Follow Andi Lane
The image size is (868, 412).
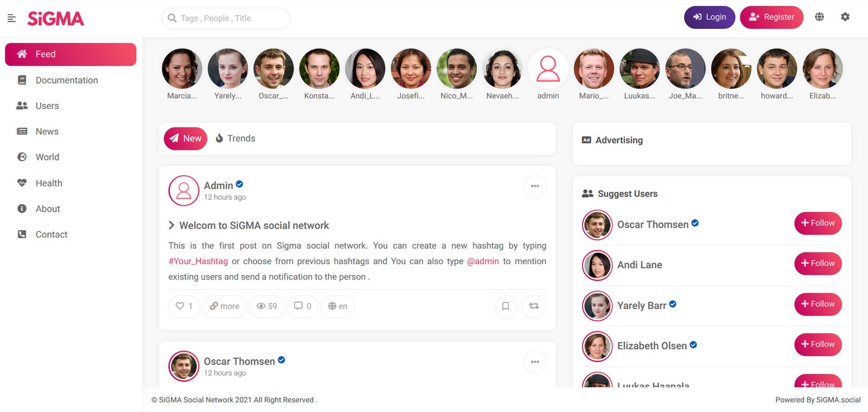818,263
